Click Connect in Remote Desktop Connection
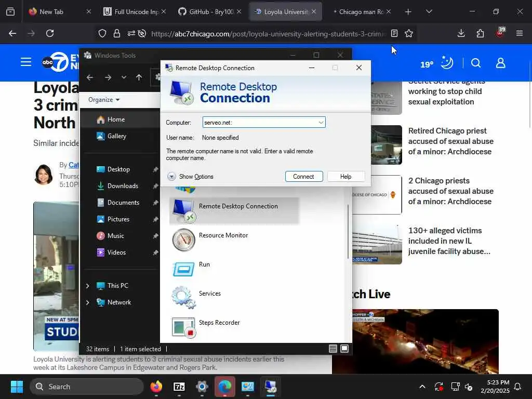The image size is (532, 399). click(x=303, y=177)
